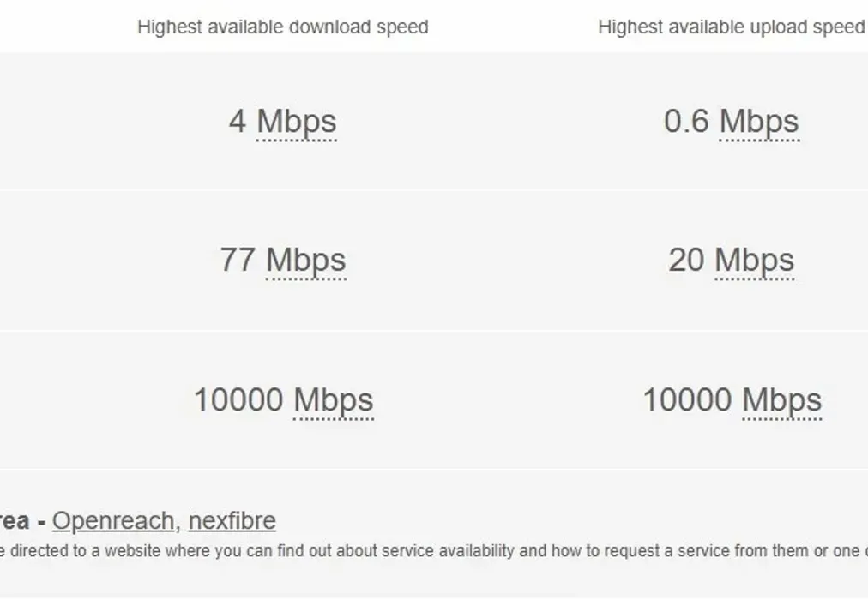Click 'Highest available upload speed' column header
Screen dimensions: 868x600
pos(731,27)
